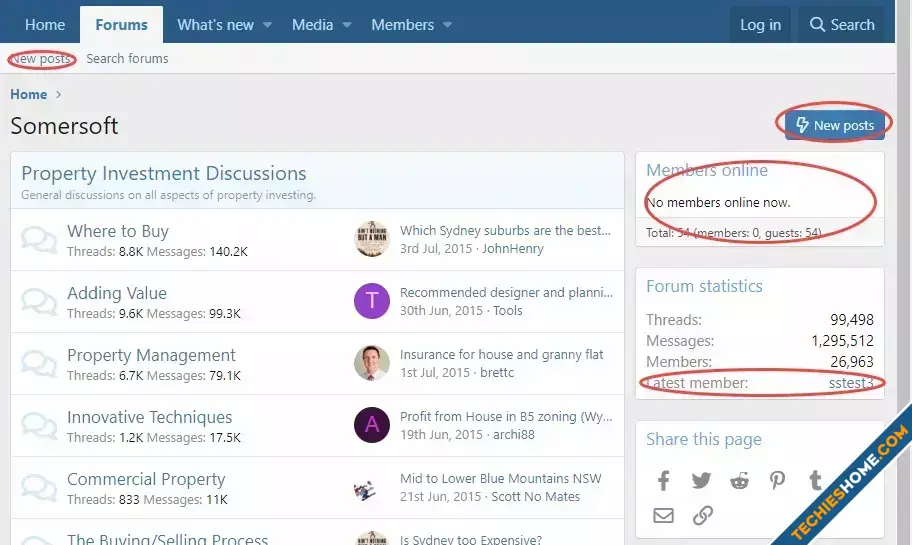Open thread Recommended designer and planni...

coord(506,293)
